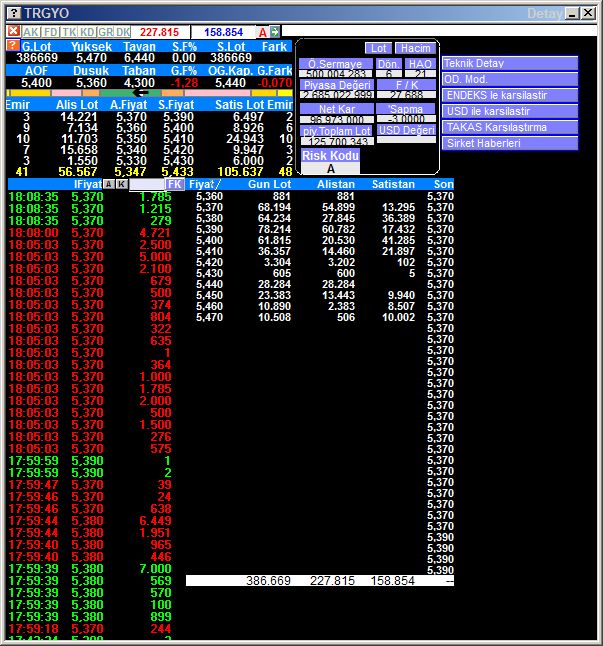Select the GR toolbar button

106,32
